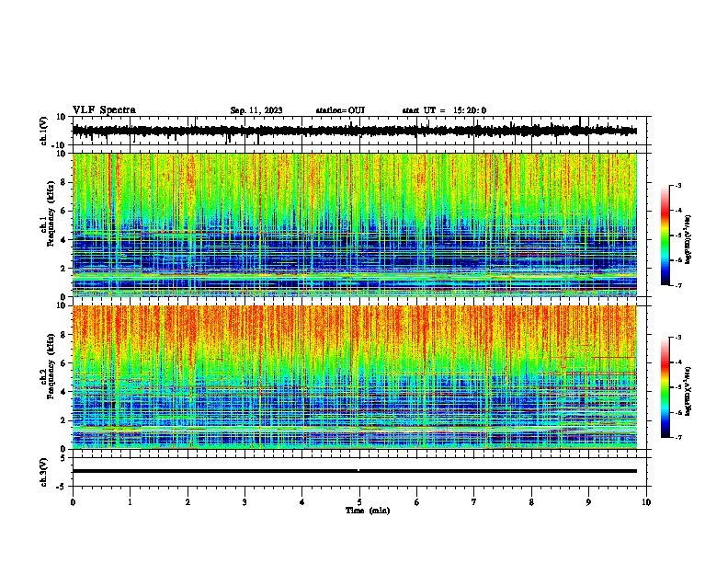Click ch.1 frequency tick label "2"
The width and height of the screenshot is (728, 563).
tap(63, 269)
